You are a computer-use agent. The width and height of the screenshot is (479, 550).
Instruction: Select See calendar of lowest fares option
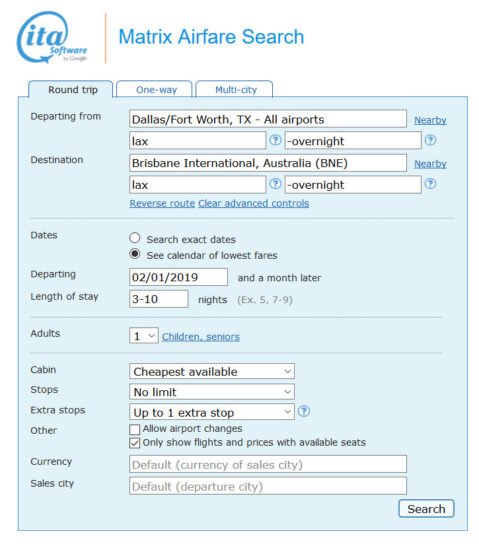tap(135, 254)
